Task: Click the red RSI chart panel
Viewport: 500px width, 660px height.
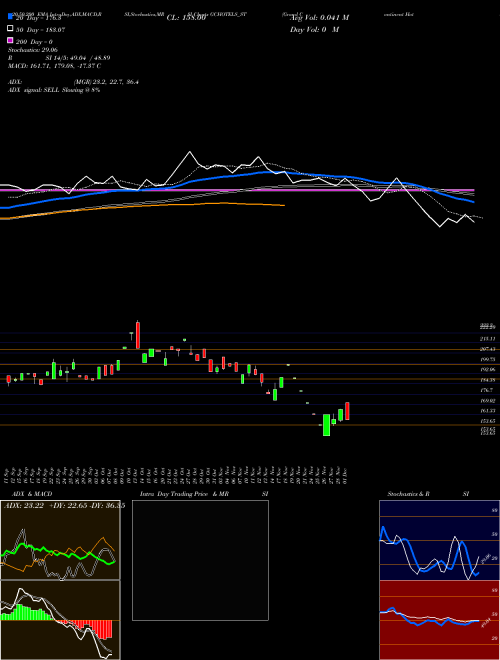Action: (x=439, y=620)
